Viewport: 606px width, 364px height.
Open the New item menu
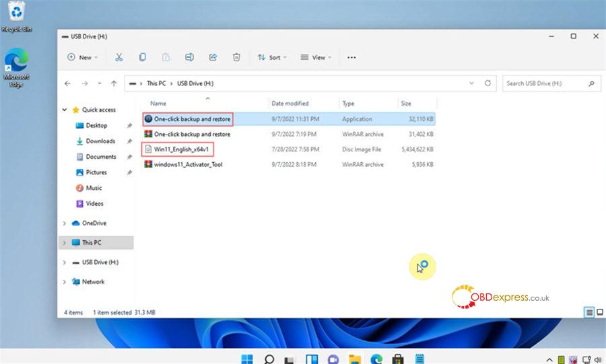click(82, 57)
